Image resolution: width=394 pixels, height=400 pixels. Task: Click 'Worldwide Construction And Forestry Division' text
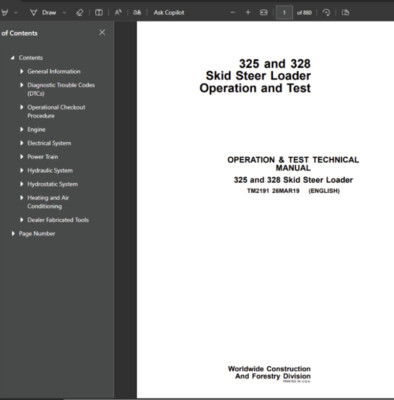pos(269,373)
